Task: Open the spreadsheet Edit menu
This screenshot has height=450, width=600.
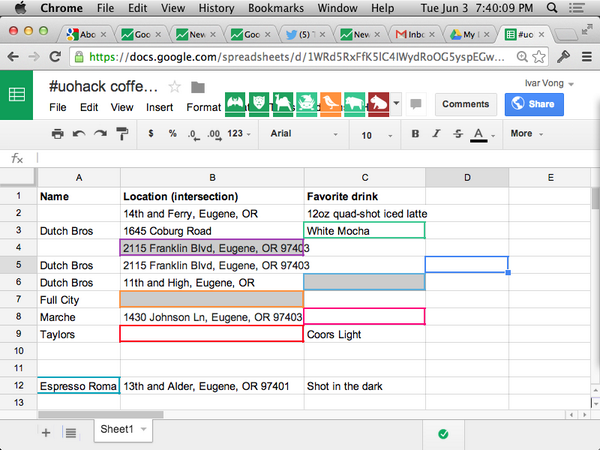Action: click(x=89, y=108)
